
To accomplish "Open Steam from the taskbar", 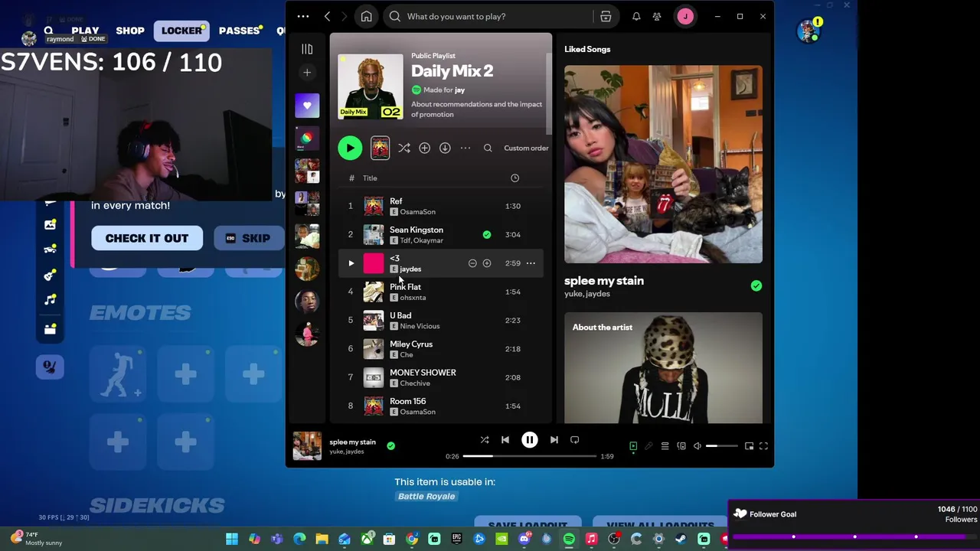I will point(681,540).
